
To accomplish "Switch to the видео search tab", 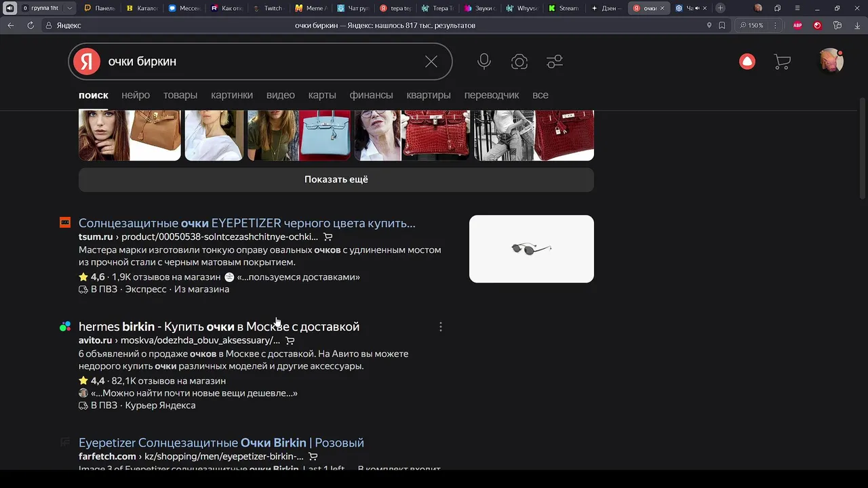I will point(281,95).
